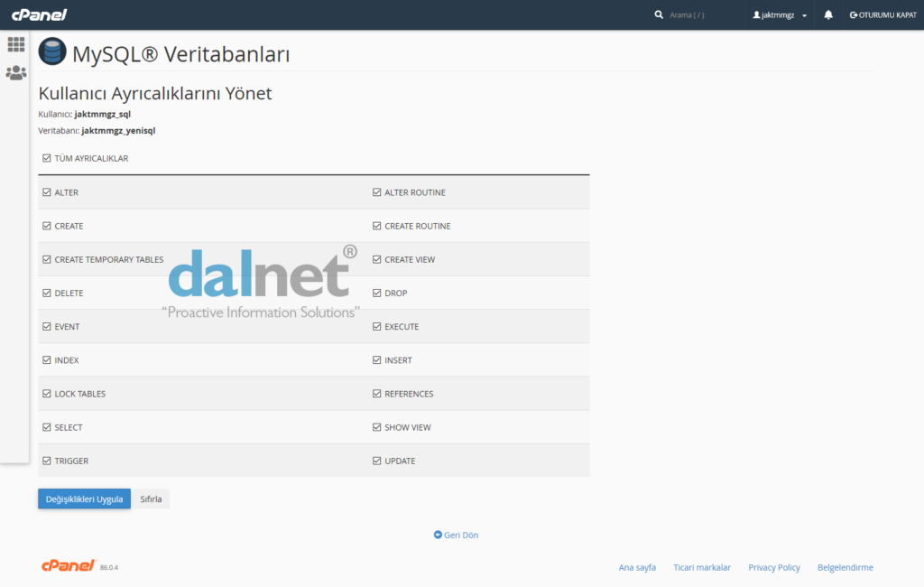Disable the DELETE privilege

click(x=47, y=293)
